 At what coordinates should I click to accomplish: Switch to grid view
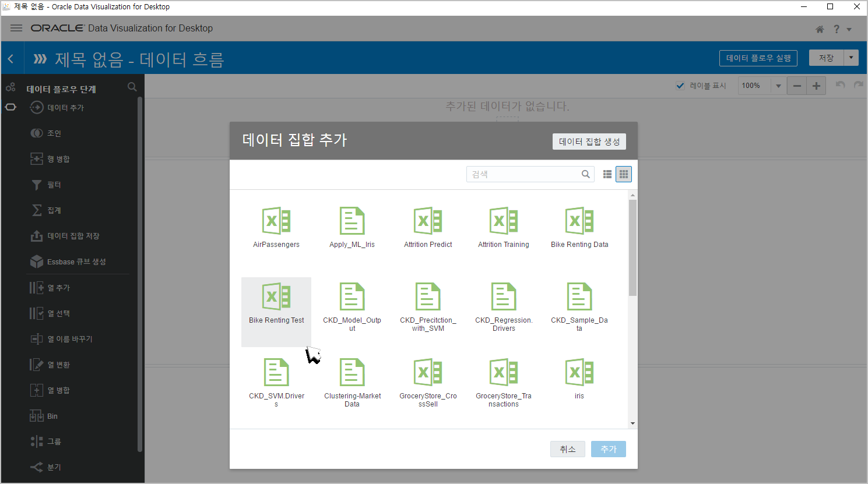point(624,174)
